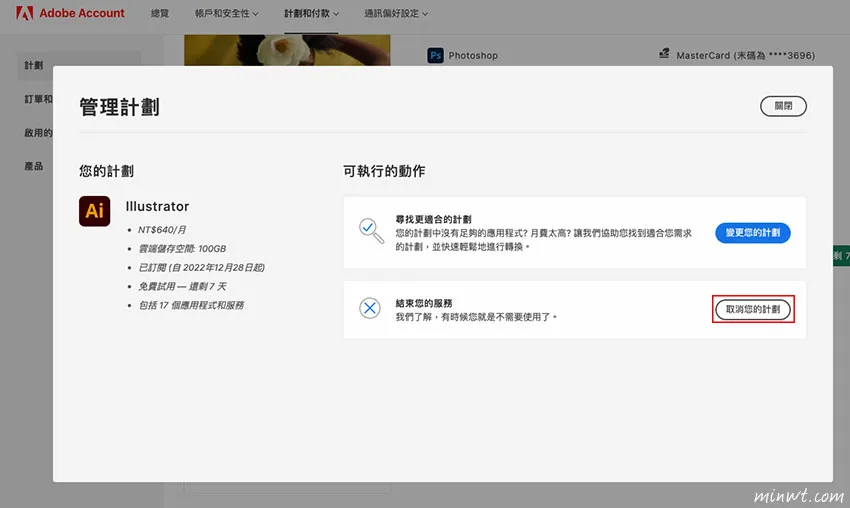Click the 取消您的計劃 button
Screen dimensions: 850x508
pos(753,310)
